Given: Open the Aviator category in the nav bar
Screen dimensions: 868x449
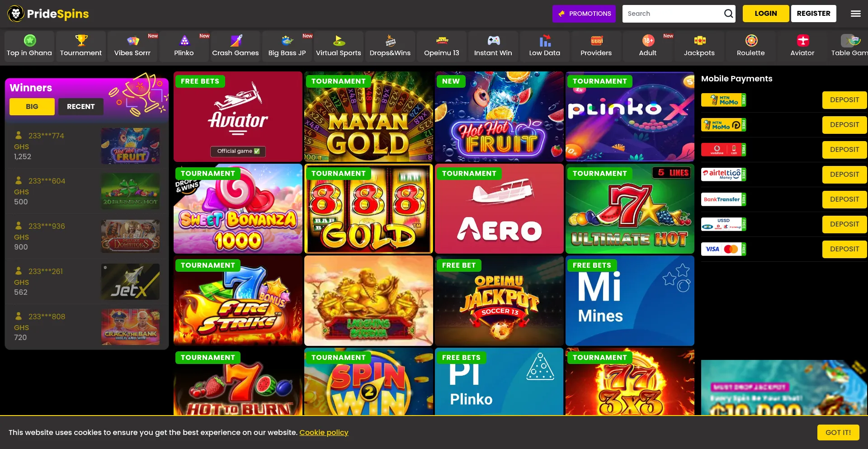Looking at the screenshot, I should (x=802, y=46).
